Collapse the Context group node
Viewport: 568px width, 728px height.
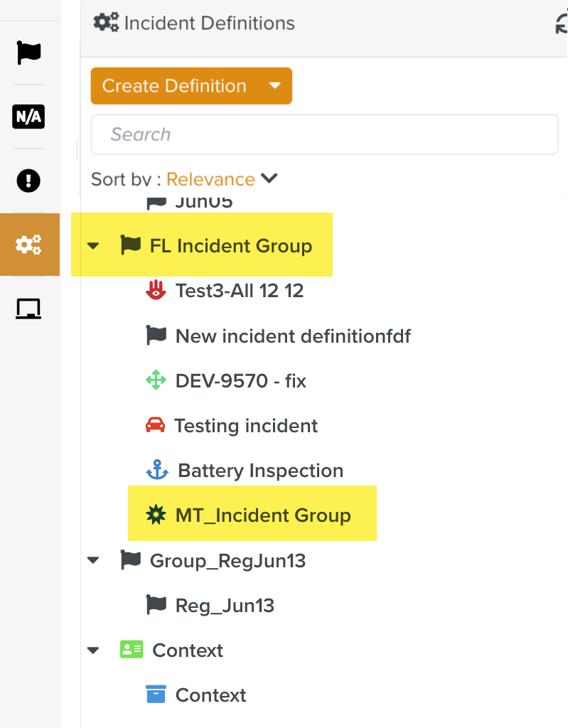tap(93, 651)
